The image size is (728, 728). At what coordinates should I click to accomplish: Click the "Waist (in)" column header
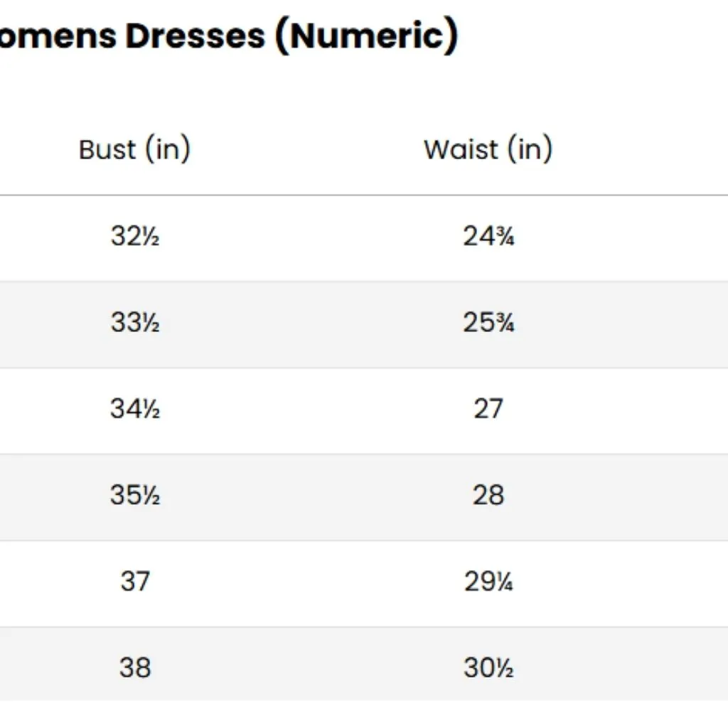click(x=488, y=149)
